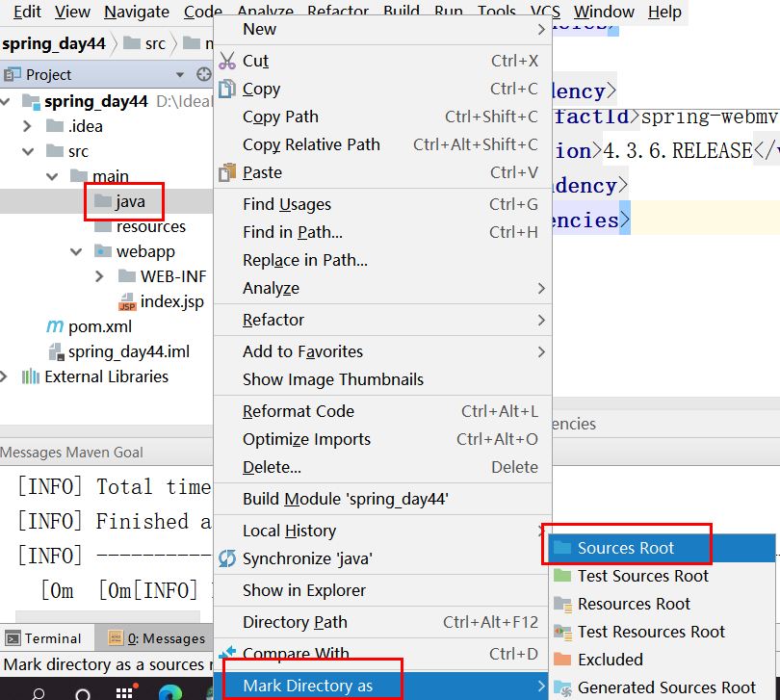
Task: Open the Refactor submenu in context menu
Action: (382, 320)
